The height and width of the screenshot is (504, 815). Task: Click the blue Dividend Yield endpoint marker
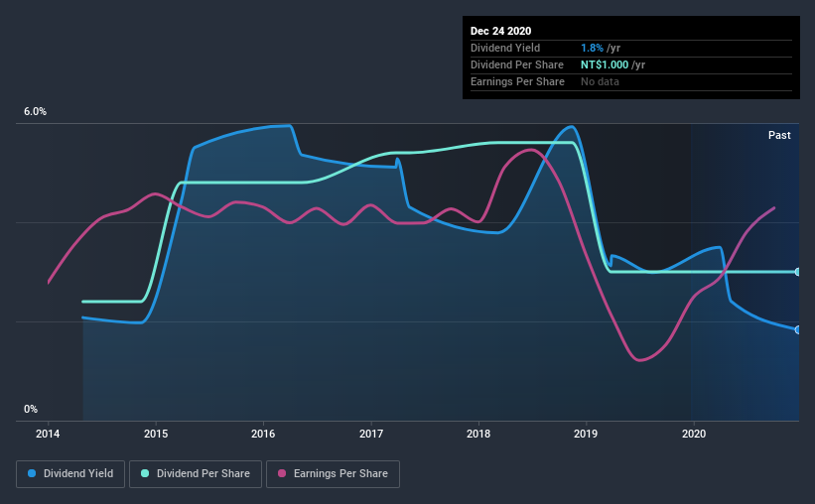click(798, 329)
